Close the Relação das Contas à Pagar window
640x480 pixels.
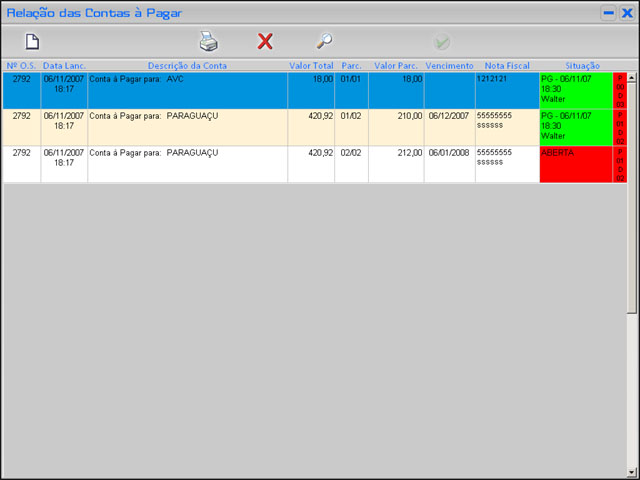coord(627,13)
